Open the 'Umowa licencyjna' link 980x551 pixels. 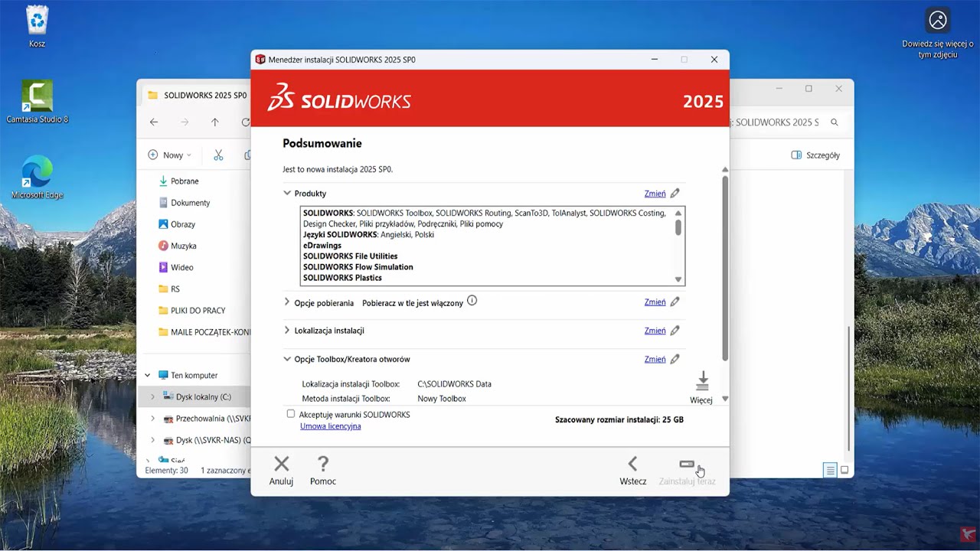(330, 426)
